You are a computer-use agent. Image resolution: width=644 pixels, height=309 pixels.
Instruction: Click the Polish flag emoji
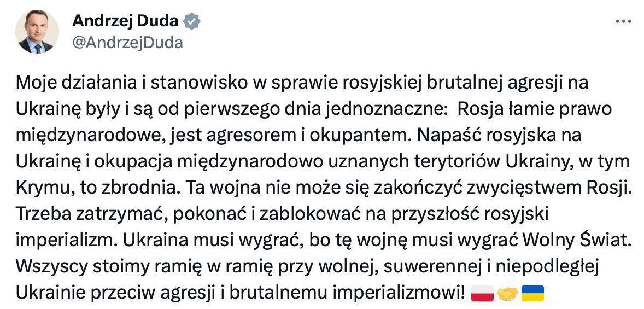click(x=482, y=293)
